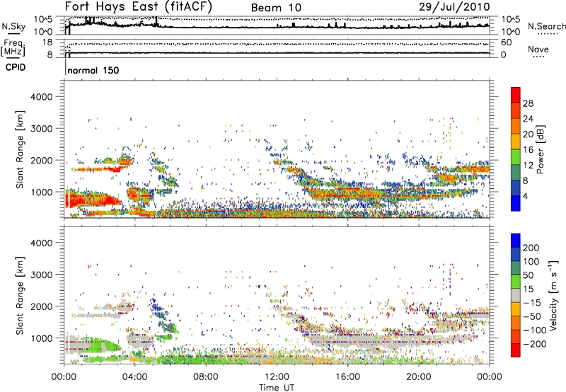Image resolution: width=566 pixels, height=392 pixels.
Task: Click the "N.Sky" legend label
Action: tap(13, 26)
